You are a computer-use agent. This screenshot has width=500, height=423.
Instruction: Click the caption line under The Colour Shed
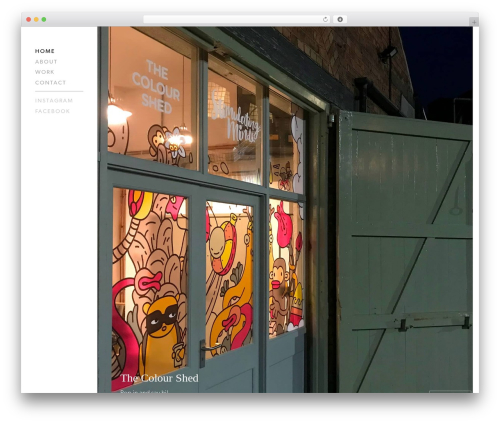(144, 391)
